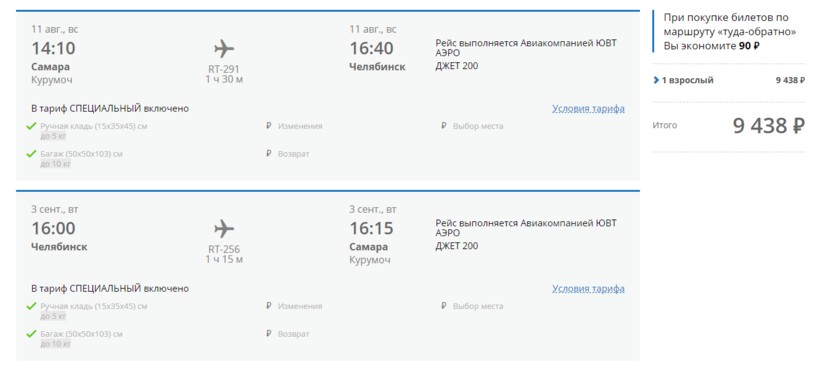
Task: Click the ruble icon next to second Изменения
Action: coord(269,306)
